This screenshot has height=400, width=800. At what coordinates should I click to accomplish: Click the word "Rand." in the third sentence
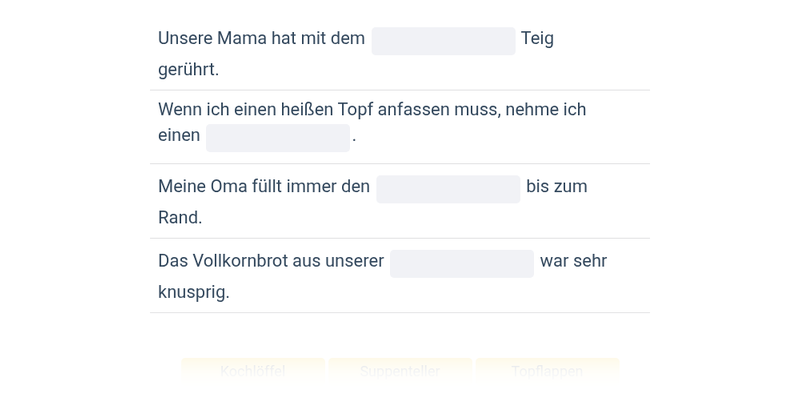tap(180, 217)
